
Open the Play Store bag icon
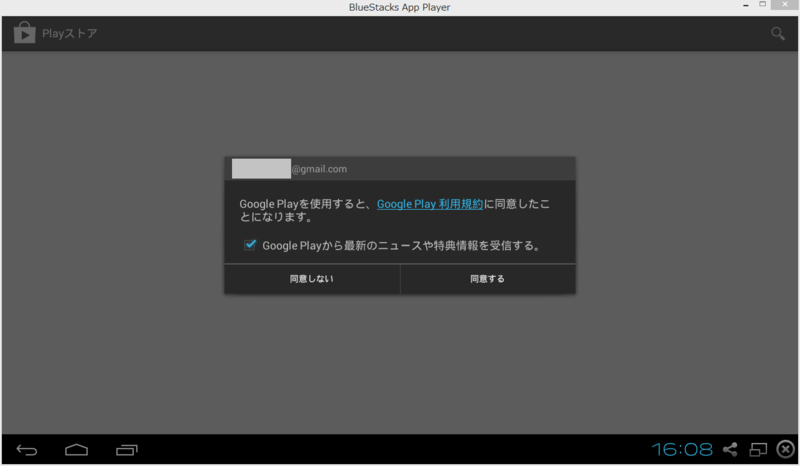(x=24, y=33)
